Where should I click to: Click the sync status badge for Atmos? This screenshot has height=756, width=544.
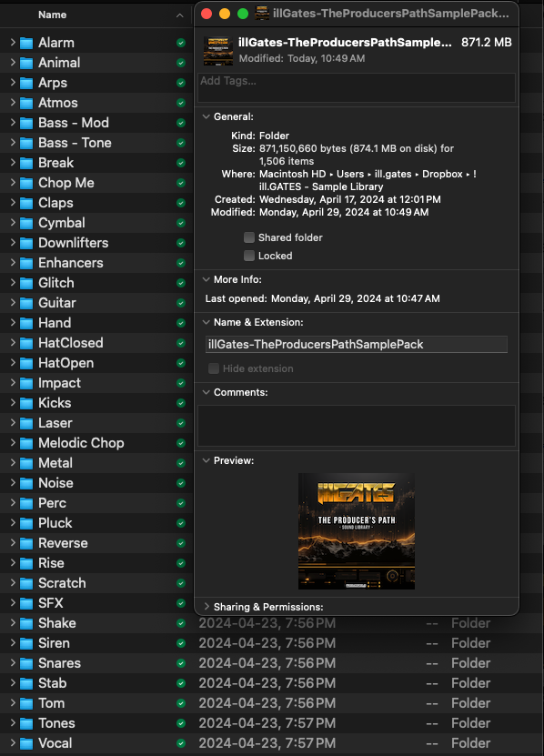[181, 103]
